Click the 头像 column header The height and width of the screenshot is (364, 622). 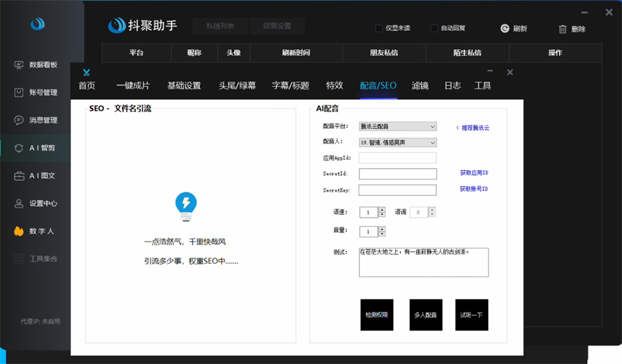tap(234, 52)
